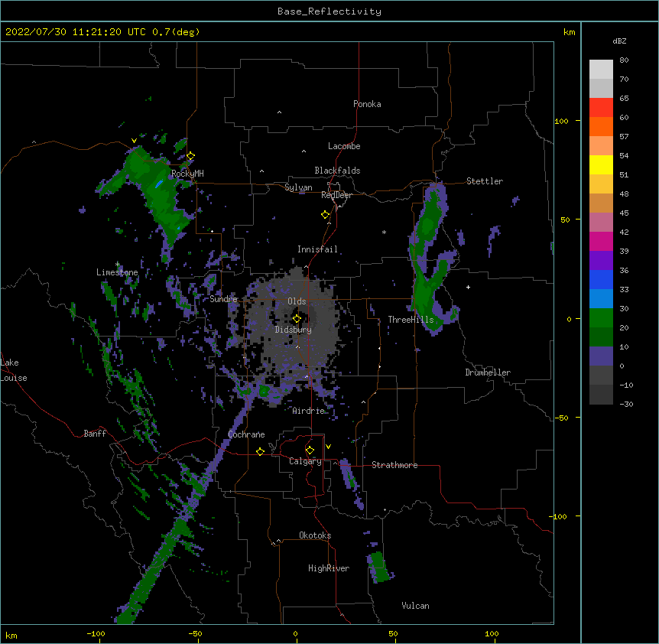
Task: Select the blue 33-36 dBZ legend swatch
Action: click(601, 279)
